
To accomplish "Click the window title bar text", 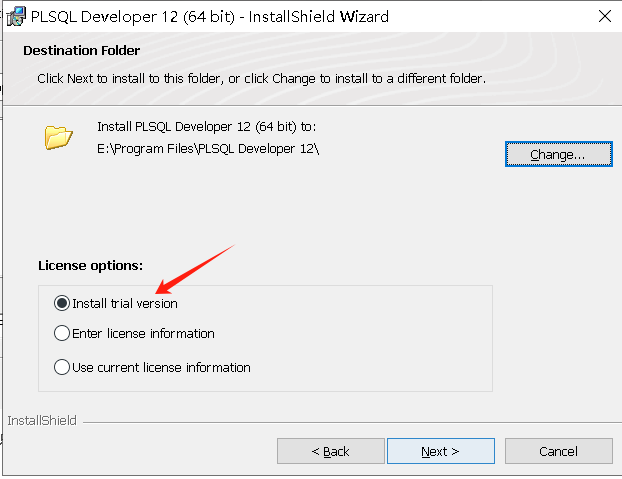I will (x=210, y=17).
